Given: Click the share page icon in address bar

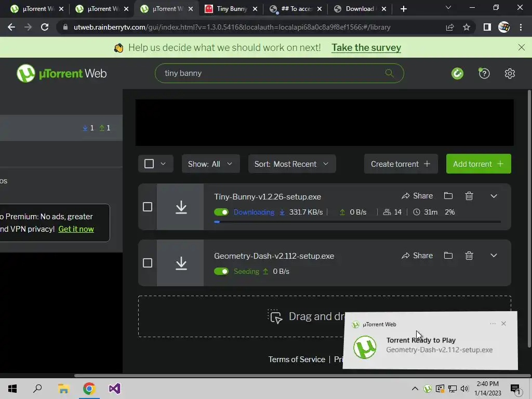Looking at the screenshot, I should 450,27.
